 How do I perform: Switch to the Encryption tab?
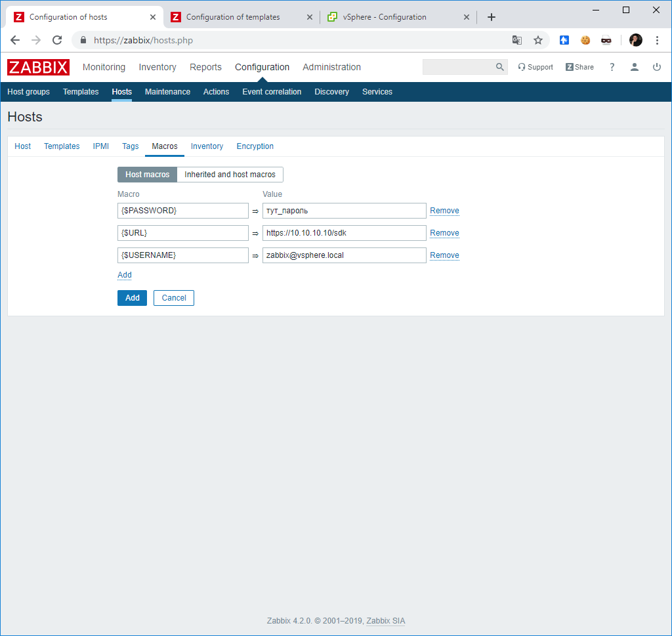point(255,146)
